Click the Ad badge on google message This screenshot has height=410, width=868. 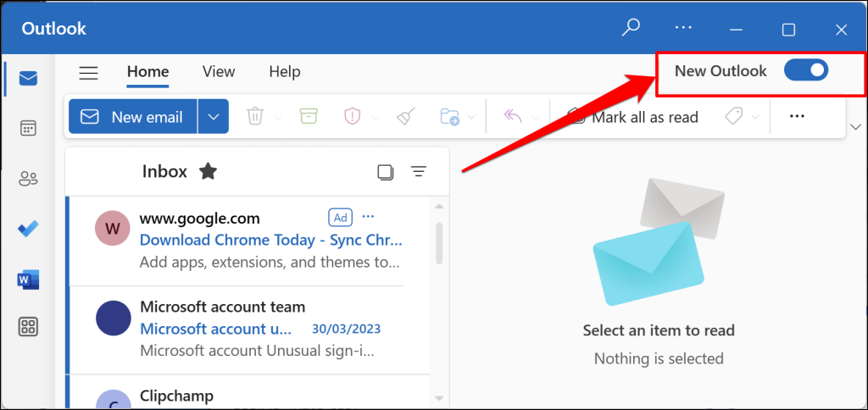(x=341, y=218)
